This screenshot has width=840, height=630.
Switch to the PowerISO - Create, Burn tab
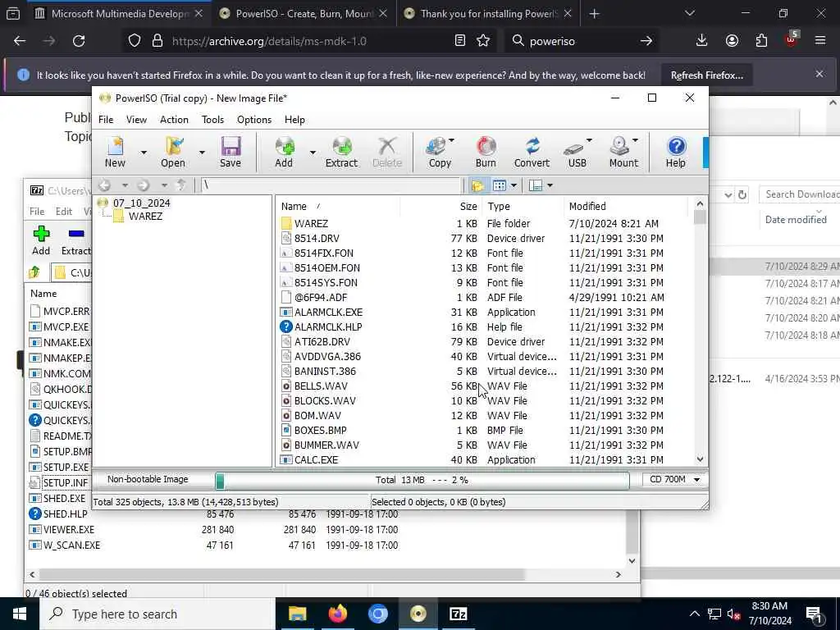pyautogui.click(x=303, y=14)
